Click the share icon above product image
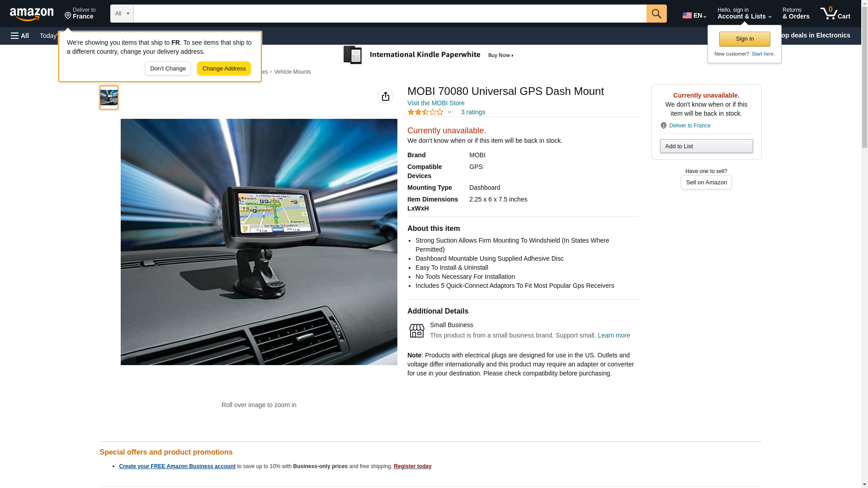Screen dimensions: 868x488 pos(385,96)
